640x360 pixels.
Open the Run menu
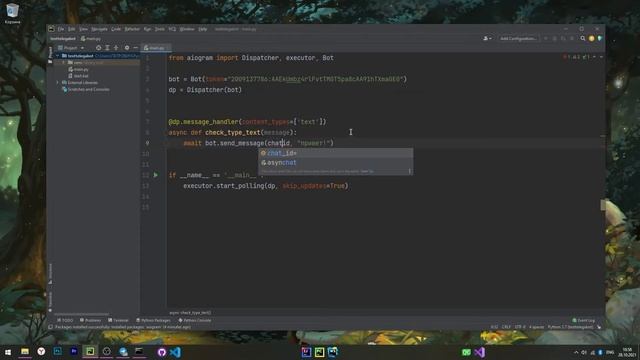point(147,29)
